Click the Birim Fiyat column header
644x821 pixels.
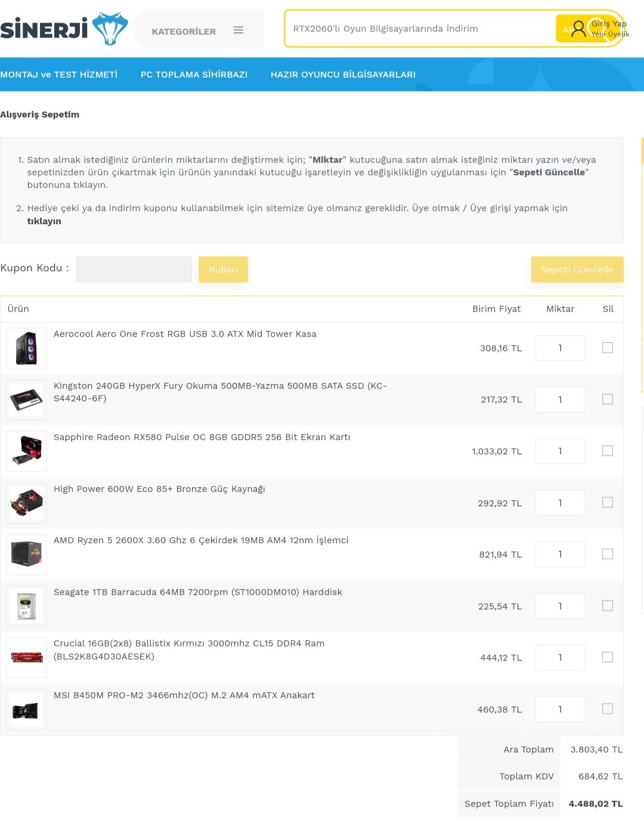pos(496,309)
